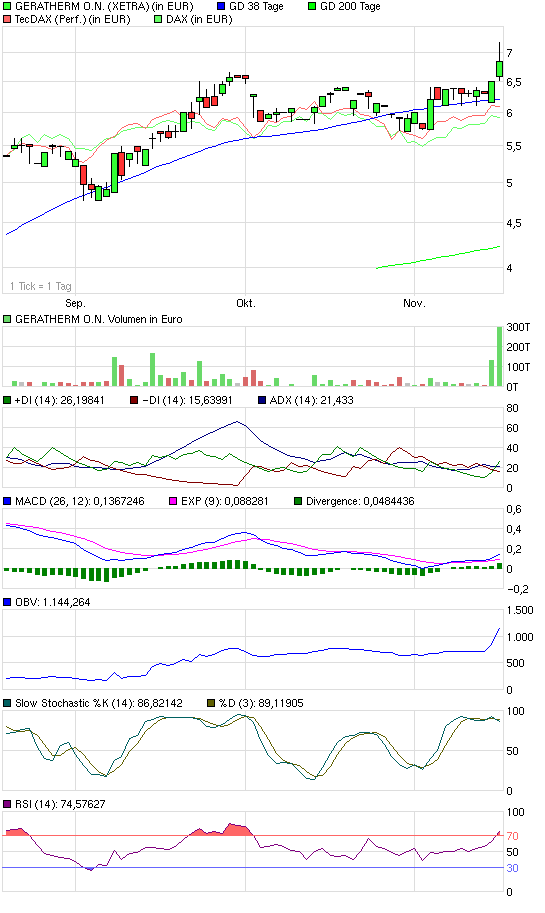This screenshot has height=913, width=545.
Task: Select the TecDAX (Perf.) (in EUR) label
Action: pyautogui.click(x=73, y=19)
